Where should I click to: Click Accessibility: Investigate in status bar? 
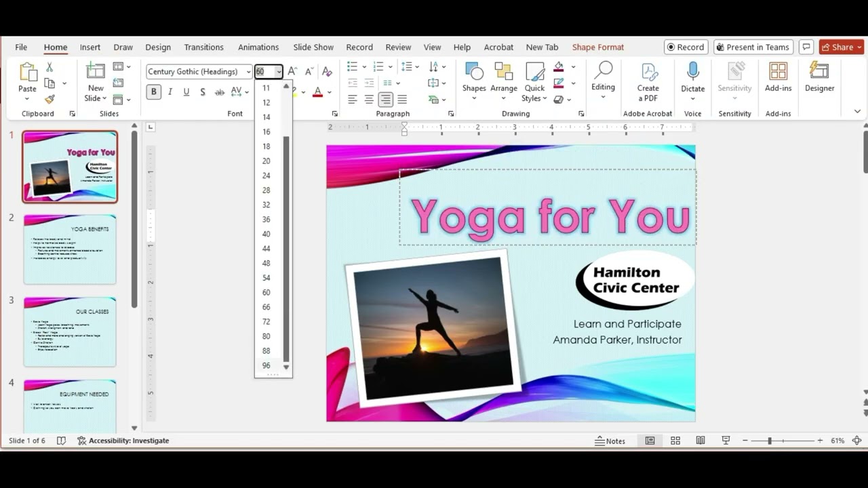point(123,441)
